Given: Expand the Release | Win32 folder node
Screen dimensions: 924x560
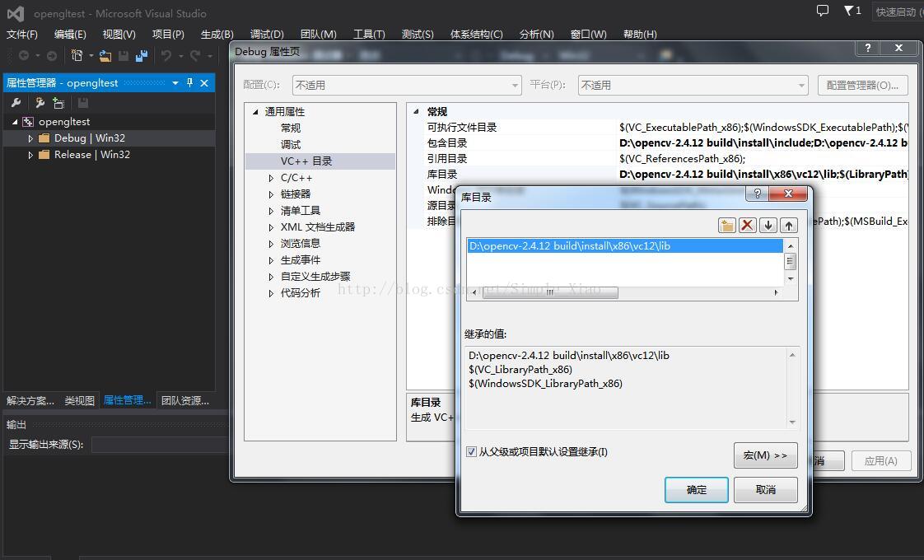Looking at the screenshot, I should pos(30,155).
